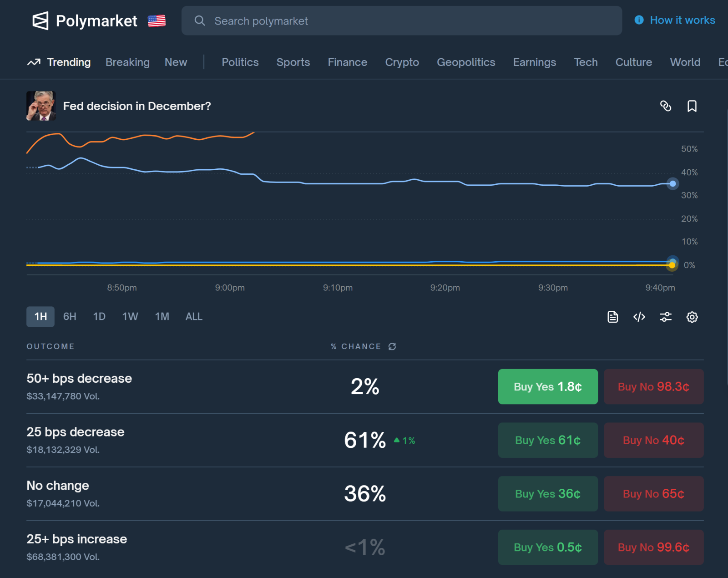Click the $68,381,300 Vol. text

[63, 557]
